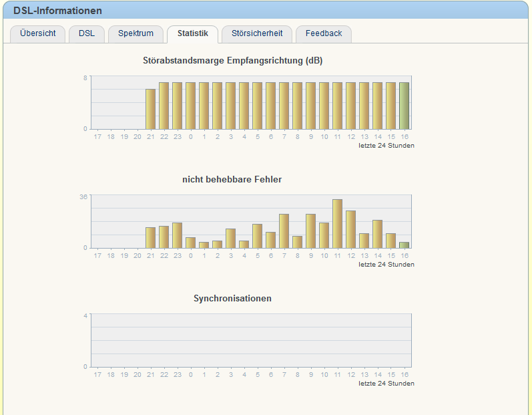This screenshot has width=532, height=415.
Task: Select the hour 23 bar in Fehler chart
Action: point(177,235)
